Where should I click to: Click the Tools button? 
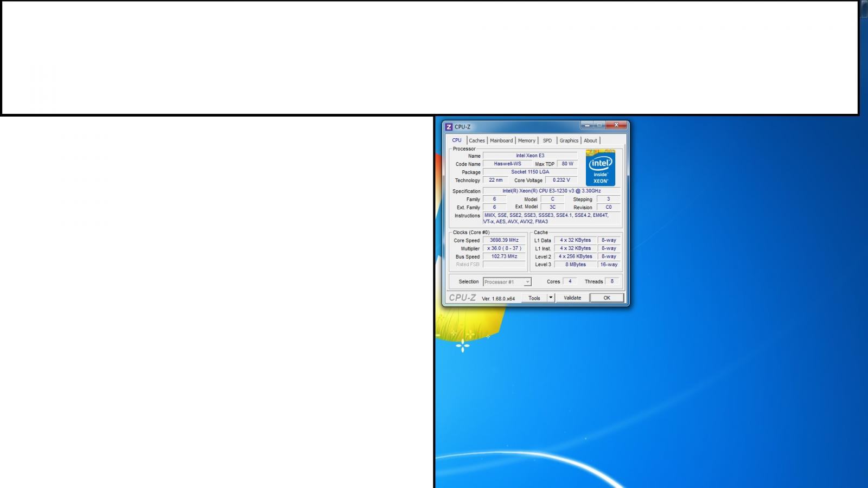tap(534, 298)
